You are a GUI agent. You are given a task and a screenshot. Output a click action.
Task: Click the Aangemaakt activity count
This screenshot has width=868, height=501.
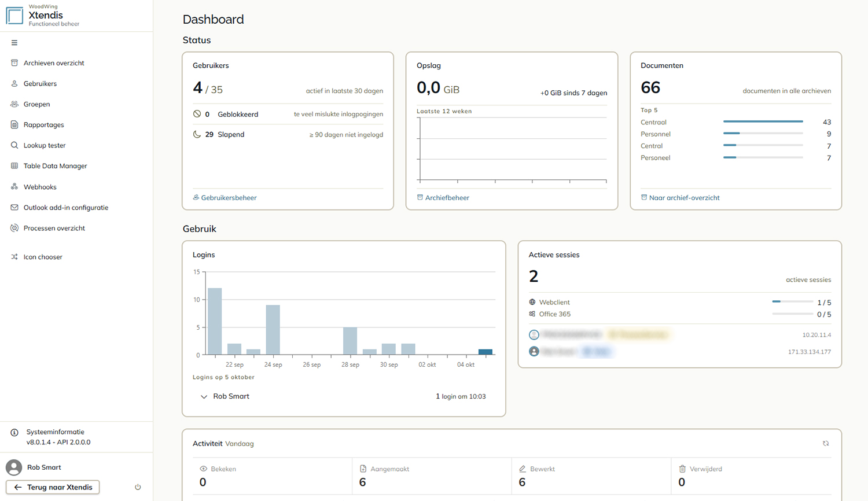click(x=362, y=482)
